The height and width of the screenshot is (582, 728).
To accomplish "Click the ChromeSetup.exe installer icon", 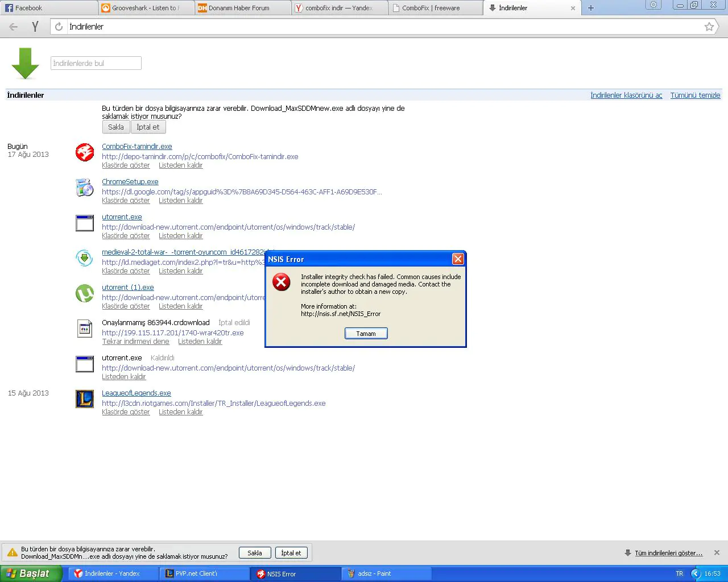I will pos(85,188).
